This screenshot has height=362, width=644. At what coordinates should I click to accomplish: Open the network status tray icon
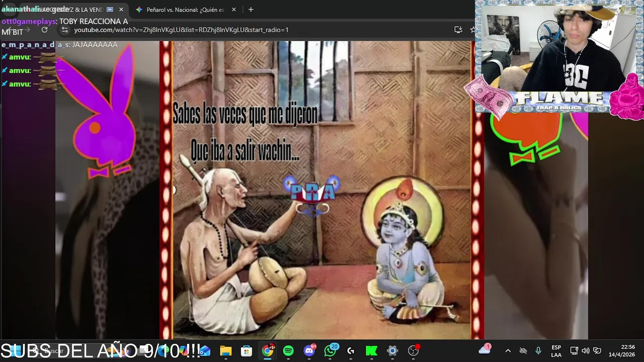pyautogui.click(x=574, y=351)
